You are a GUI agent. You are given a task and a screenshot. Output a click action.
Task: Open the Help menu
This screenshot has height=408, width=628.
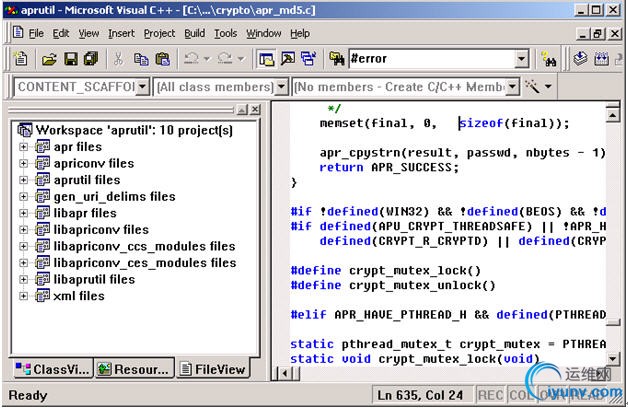tap(300, 33)
